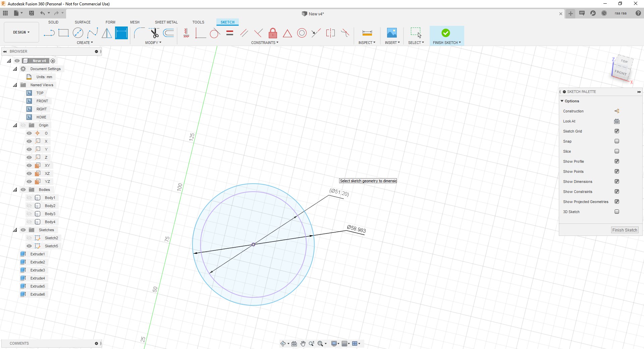This screenshot has width=644, height=349.
Task: Click the Undo arrow
Action: click(43, 13)
